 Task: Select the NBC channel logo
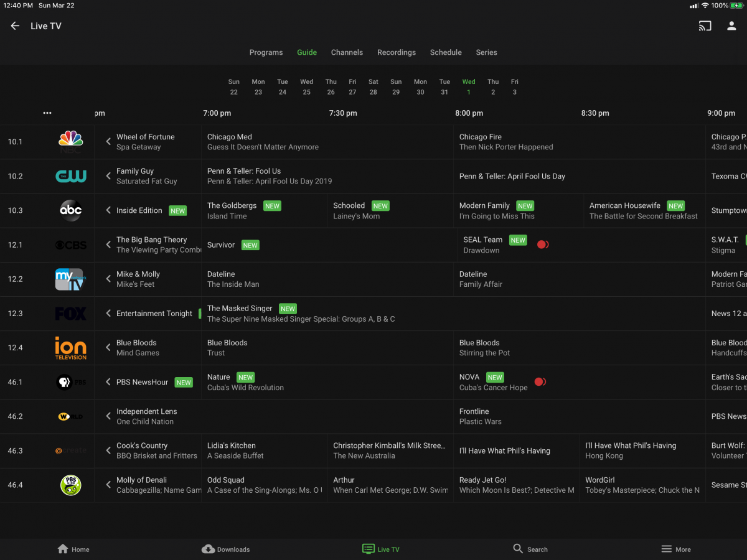coord(71,142)
